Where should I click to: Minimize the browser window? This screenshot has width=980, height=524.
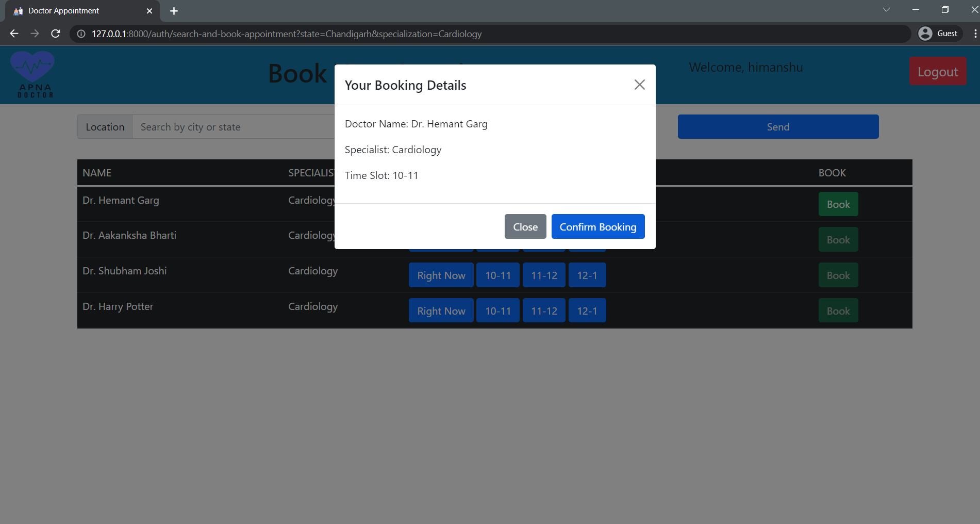[x=916, y=10]
